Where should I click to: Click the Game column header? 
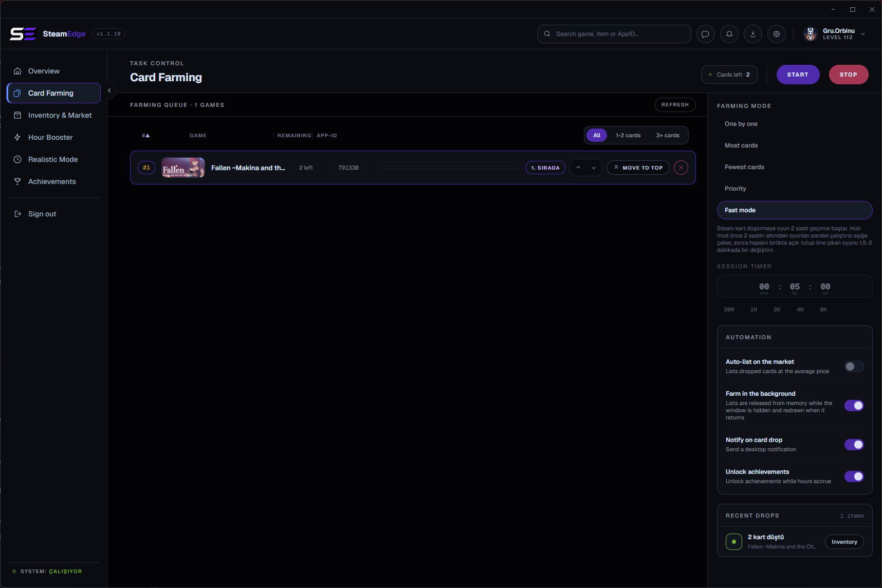[x=198, y=136]
